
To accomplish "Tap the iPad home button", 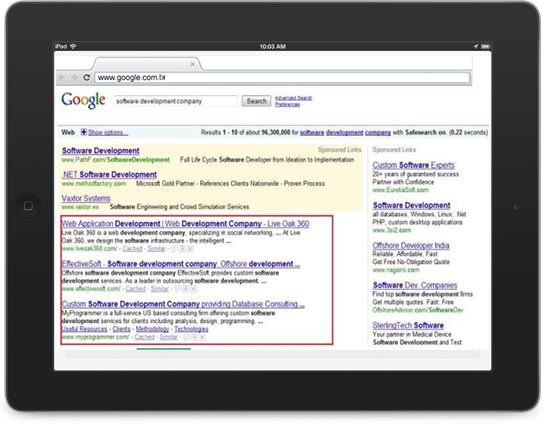I will click(x=29, y=206).
